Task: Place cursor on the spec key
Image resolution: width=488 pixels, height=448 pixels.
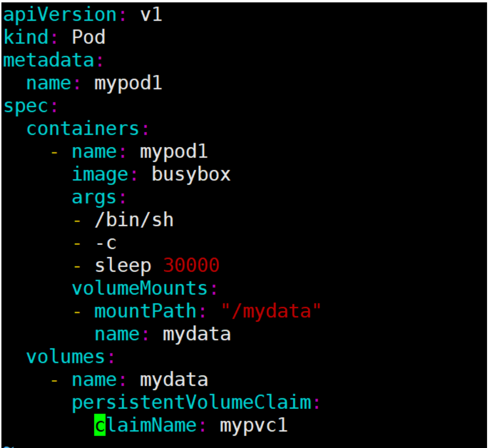Action: point(26,106)
